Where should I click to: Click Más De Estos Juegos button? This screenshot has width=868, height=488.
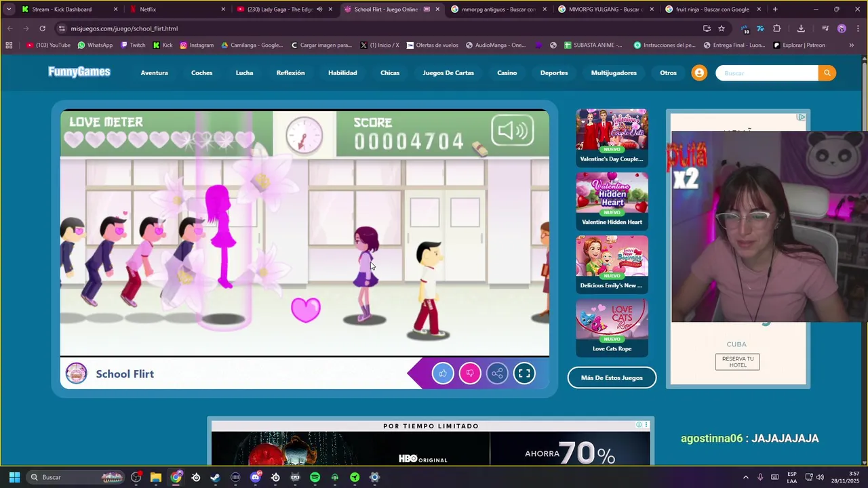point(612,378)
